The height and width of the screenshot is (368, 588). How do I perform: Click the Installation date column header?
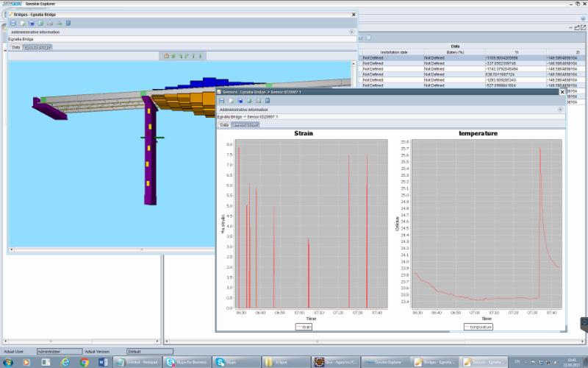coord(393,52)
